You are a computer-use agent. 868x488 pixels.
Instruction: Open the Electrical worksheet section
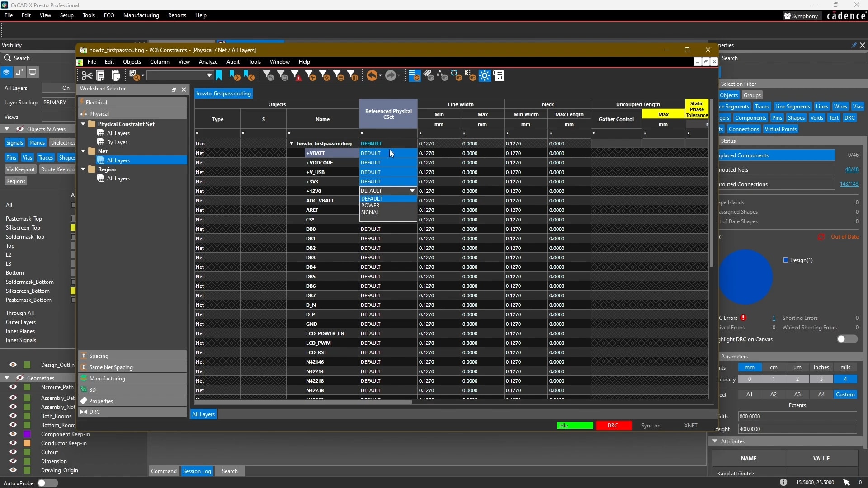click(x=132, y=103)
